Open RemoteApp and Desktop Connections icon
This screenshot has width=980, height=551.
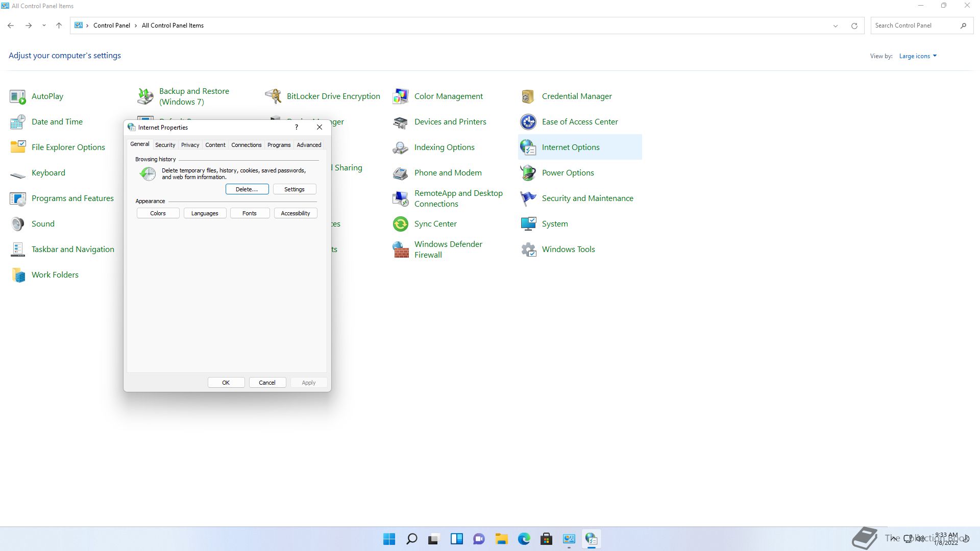[x=401, y=198]
